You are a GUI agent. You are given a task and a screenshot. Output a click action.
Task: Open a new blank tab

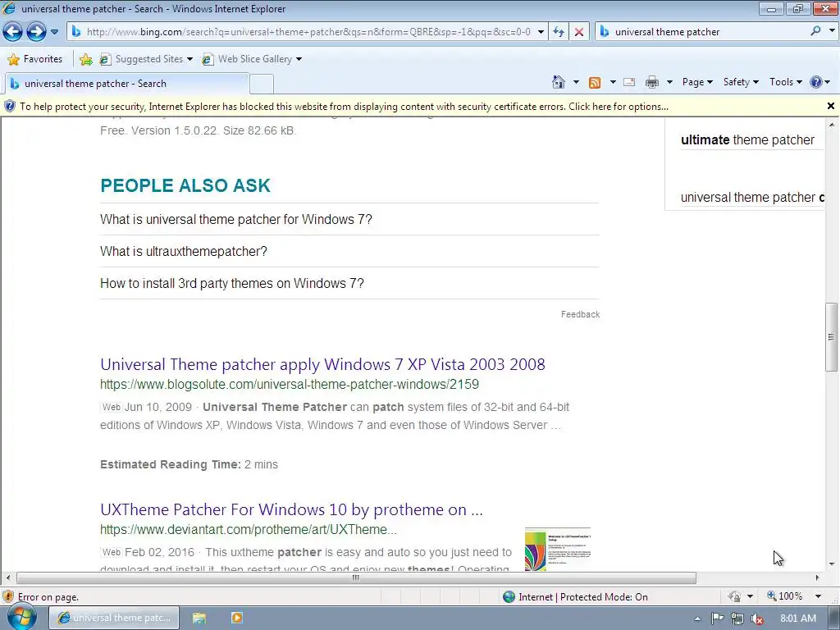coord(262,84)
